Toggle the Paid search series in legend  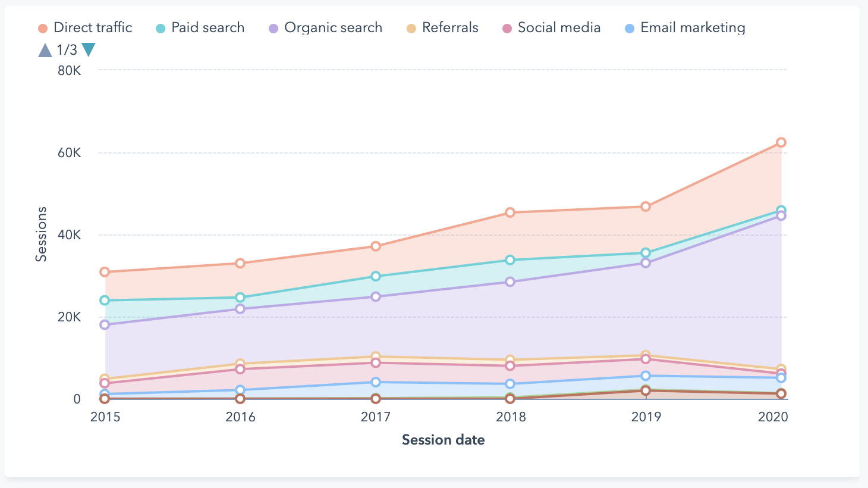(x=200, y=28)
